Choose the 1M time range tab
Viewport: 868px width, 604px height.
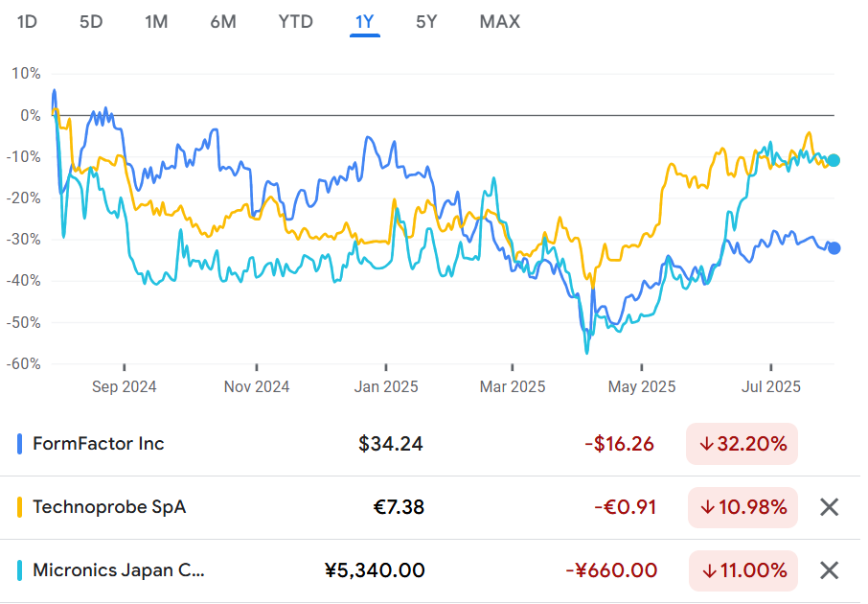point(156,22)
